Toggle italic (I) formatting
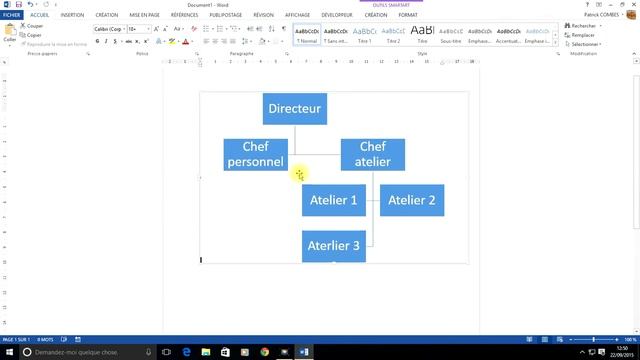This screenshot has height=360, width=640. (x=106, y=41)
